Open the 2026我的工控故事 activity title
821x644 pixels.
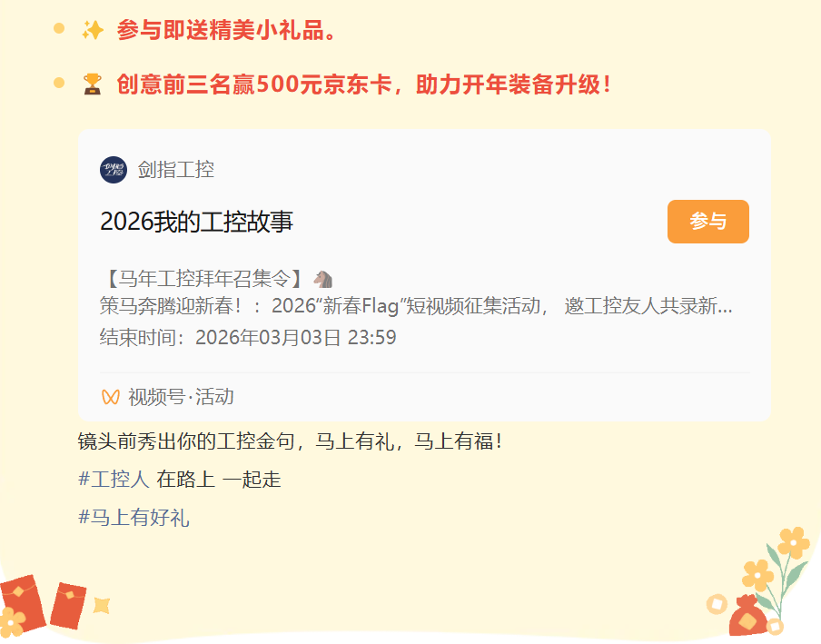point(196,222)
